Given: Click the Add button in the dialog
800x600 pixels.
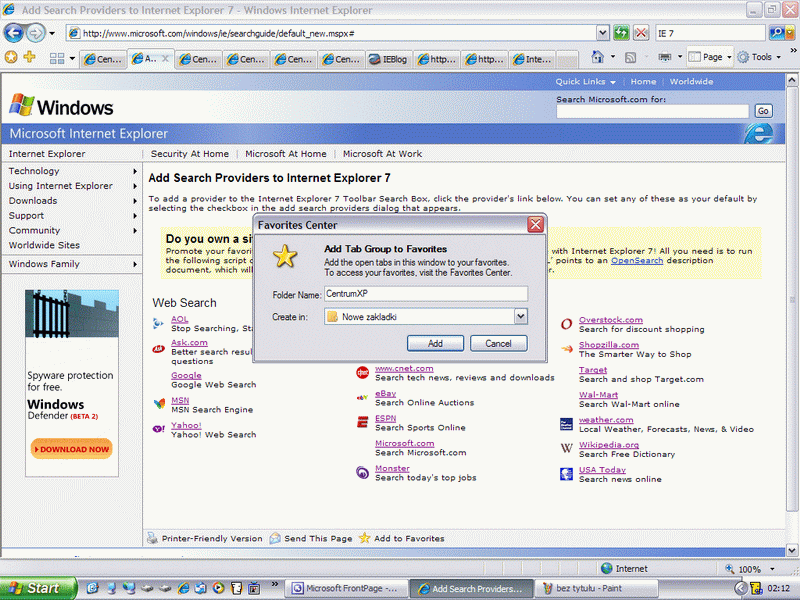Looking at the screenshot, I should pos(435,343).
